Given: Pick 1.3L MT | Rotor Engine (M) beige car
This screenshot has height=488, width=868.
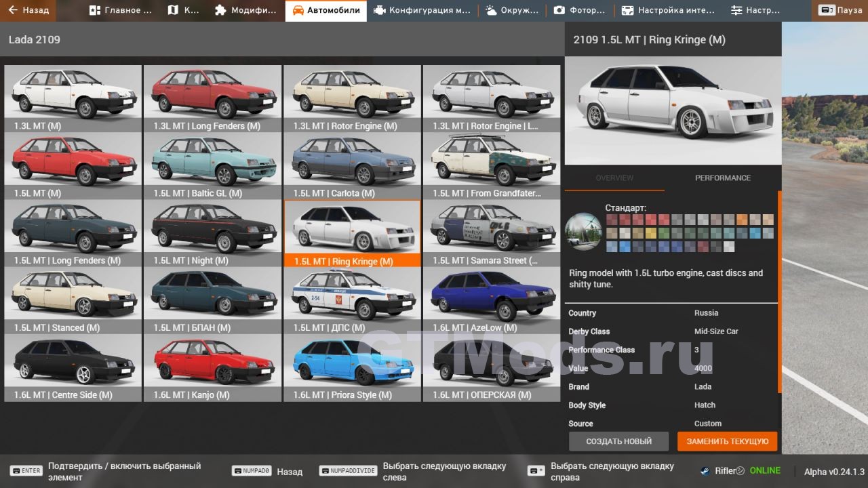Looking at the screenshot, I should click(x=353, y=98).
